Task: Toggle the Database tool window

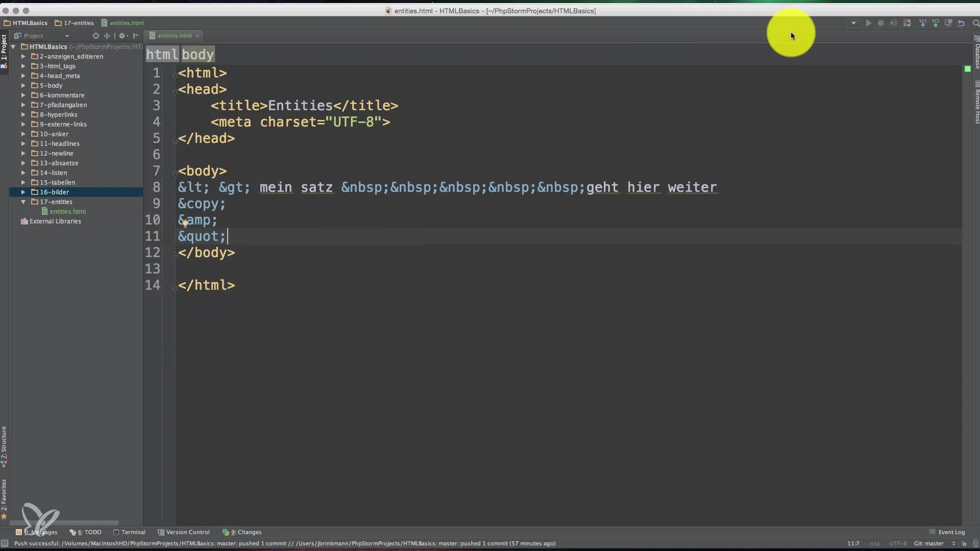Action: [x=977, y=53]
